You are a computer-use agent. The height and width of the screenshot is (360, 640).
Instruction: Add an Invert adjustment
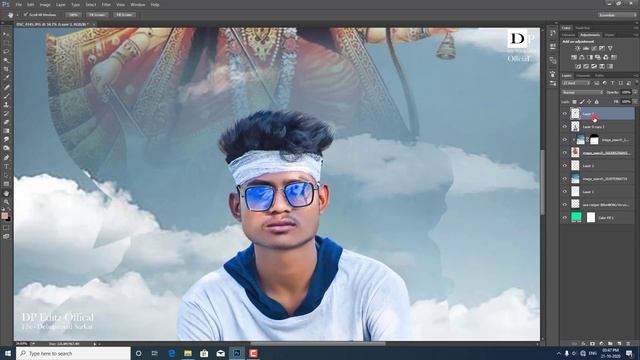[578, 66]
